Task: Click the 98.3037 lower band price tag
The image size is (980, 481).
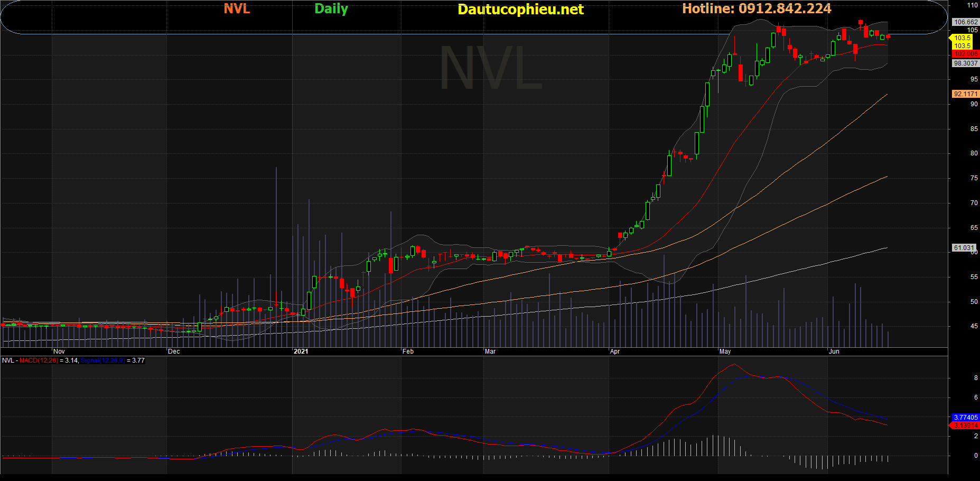Action: pyautogui.click(x=965, y=63)
